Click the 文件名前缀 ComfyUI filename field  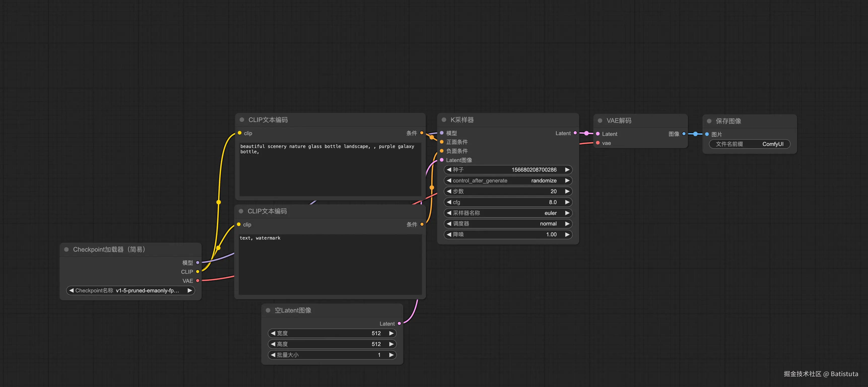tap(749, 144)
